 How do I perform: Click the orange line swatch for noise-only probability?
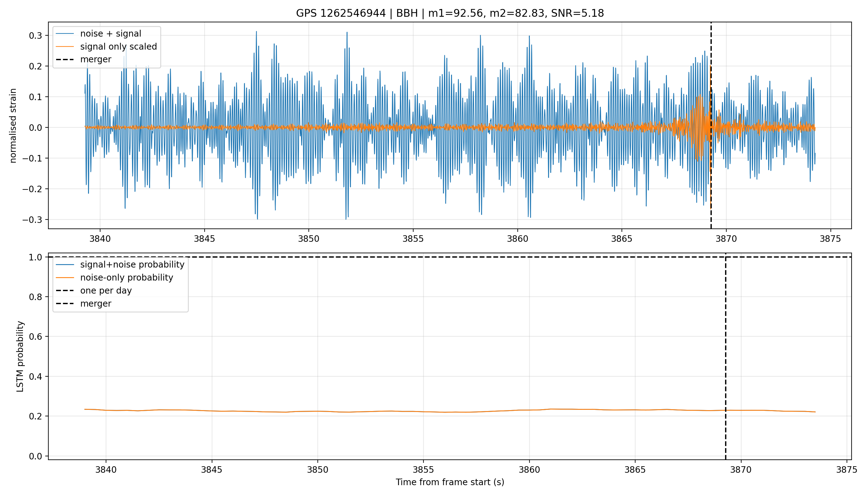(x=65, y=278)
